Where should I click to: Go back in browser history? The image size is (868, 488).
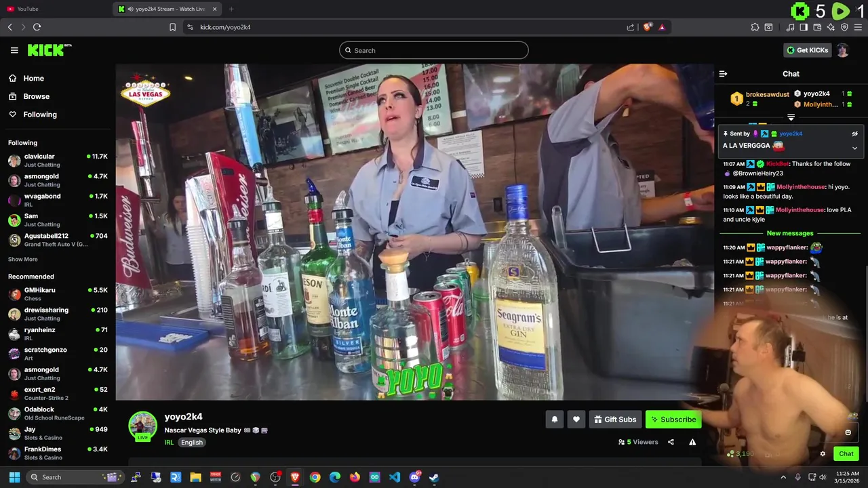(9, 27)
